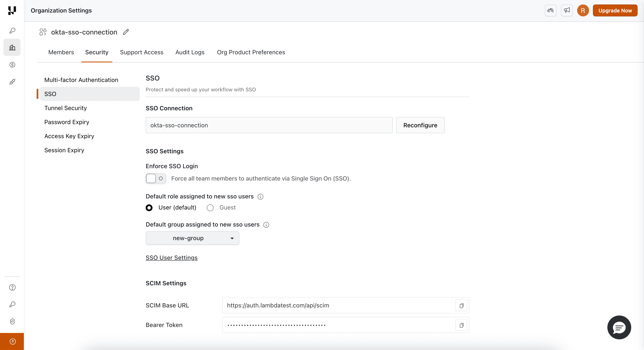Open the new-group default group dropdown
The image size is (644, 350).
click(x=192, y=238)
